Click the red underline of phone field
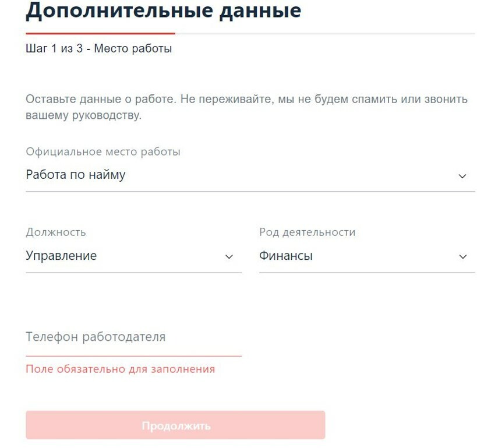477x448 pixels. [133, 355]
